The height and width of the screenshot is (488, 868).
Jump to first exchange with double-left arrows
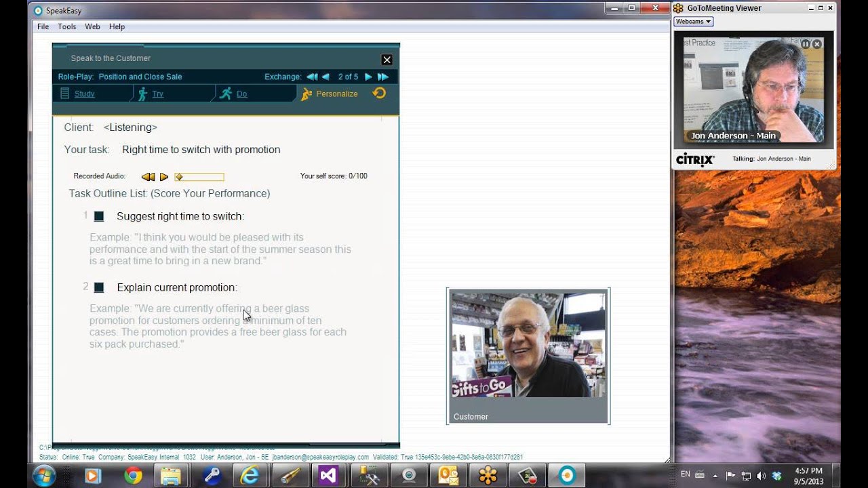pos(312,77)
